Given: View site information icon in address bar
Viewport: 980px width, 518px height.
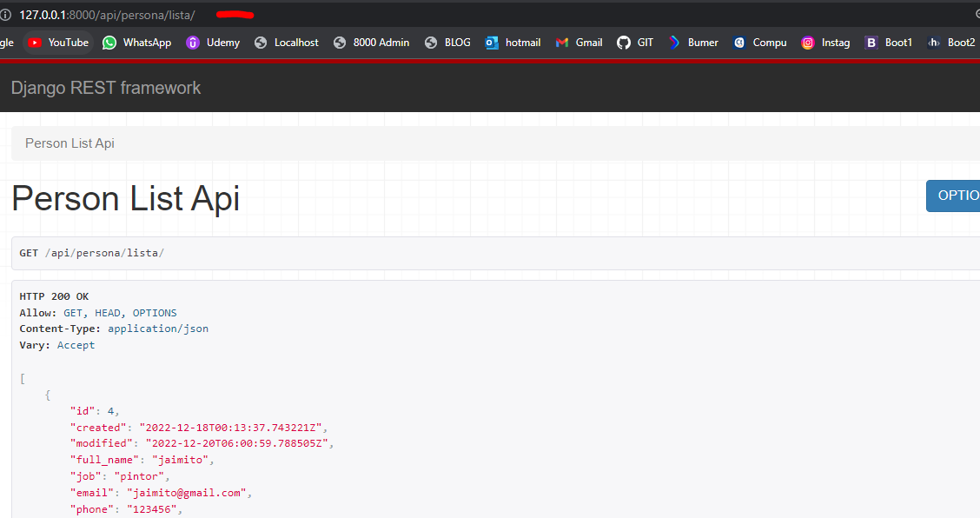Looking at the screenshot, I should coord(5,15).
